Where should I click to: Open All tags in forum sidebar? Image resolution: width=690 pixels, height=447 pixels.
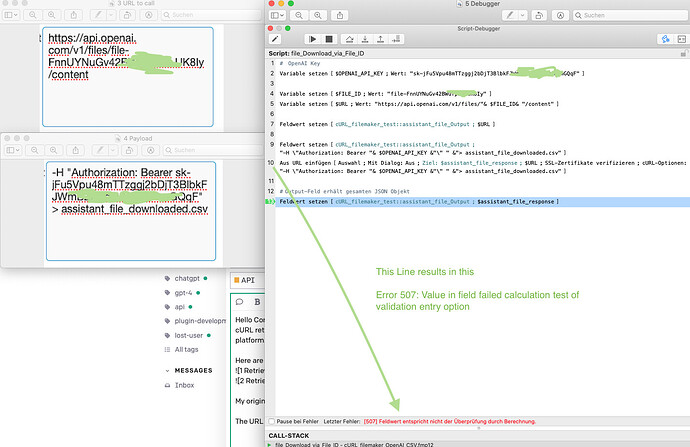[x=186, y=349]
